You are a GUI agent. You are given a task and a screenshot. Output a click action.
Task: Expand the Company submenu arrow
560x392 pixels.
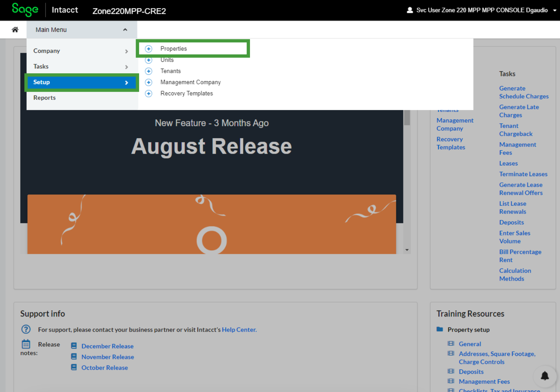[126, 51]
